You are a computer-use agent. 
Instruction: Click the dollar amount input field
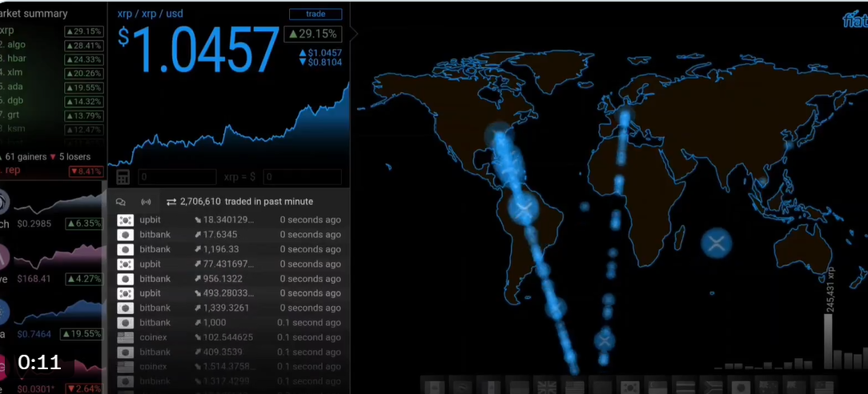point(302,177)
